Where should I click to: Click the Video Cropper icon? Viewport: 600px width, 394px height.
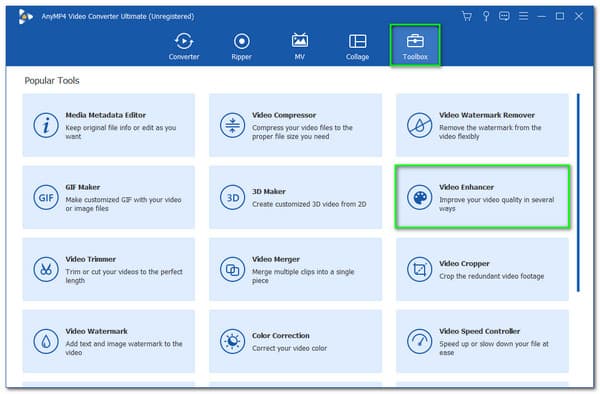pos(419,269)
